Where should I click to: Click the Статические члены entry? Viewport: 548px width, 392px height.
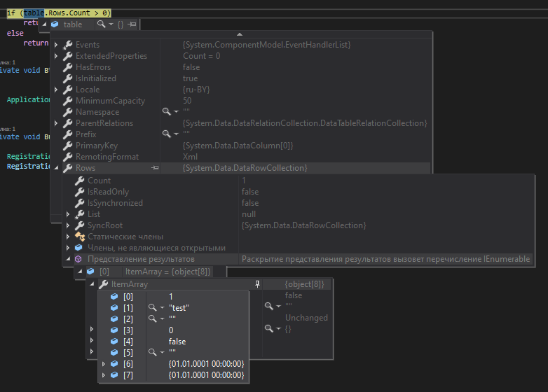coord(125,237)
